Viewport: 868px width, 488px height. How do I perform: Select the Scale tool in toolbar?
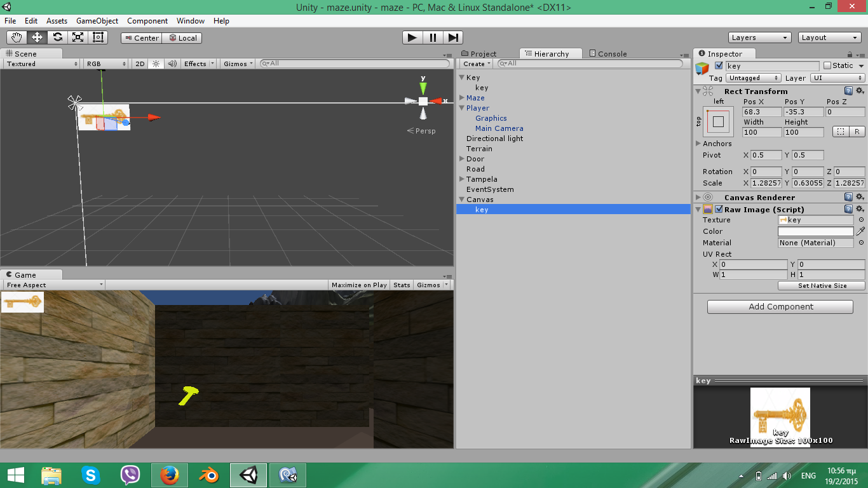click(78, 37)
